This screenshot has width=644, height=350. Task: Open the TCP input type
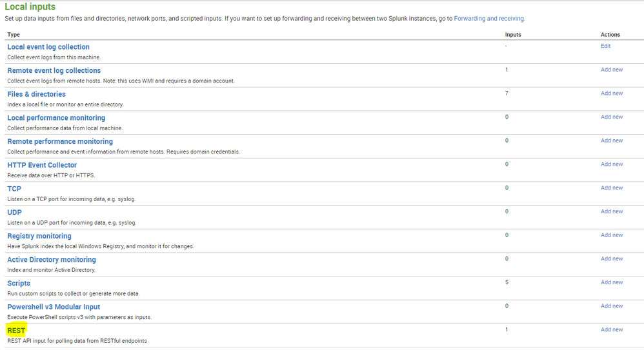pyautogui.click(x=14, y=189)
